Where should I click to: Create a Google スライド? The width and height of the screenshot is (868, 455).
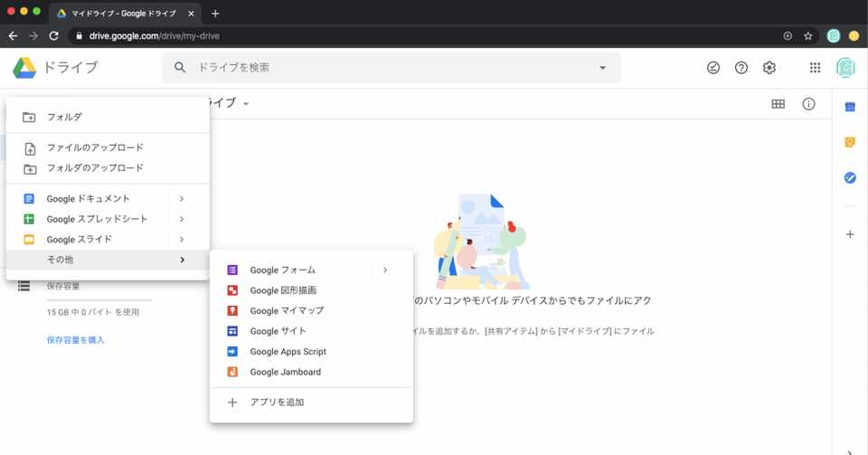click(x=88, y=239)
